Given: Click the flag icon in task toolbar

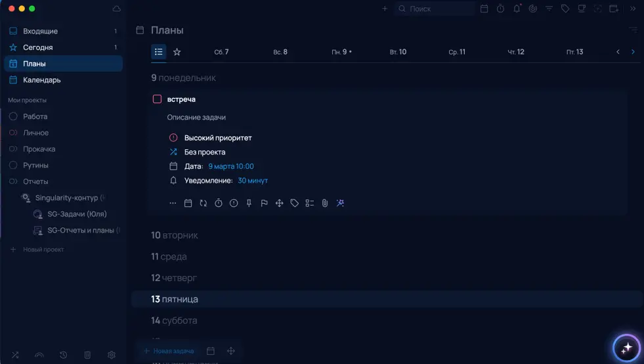Looking at the screenshot, I should (x=264, y=204).
